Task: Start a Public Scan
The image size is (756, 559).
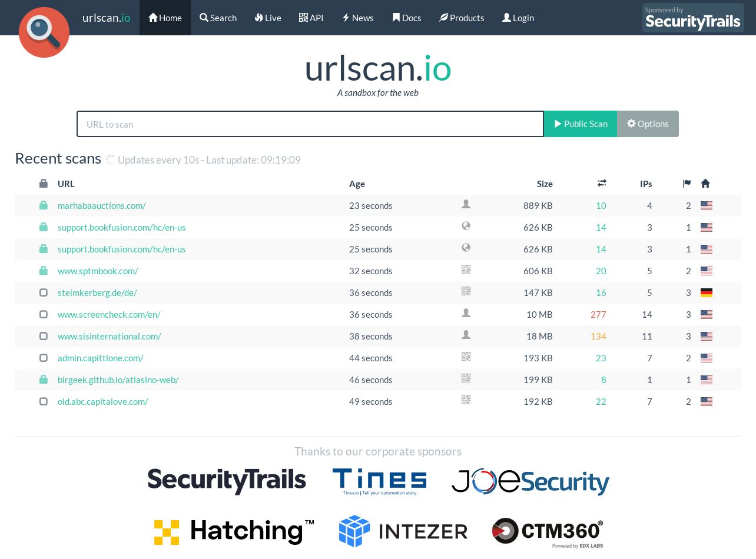Action: [581, 124]
